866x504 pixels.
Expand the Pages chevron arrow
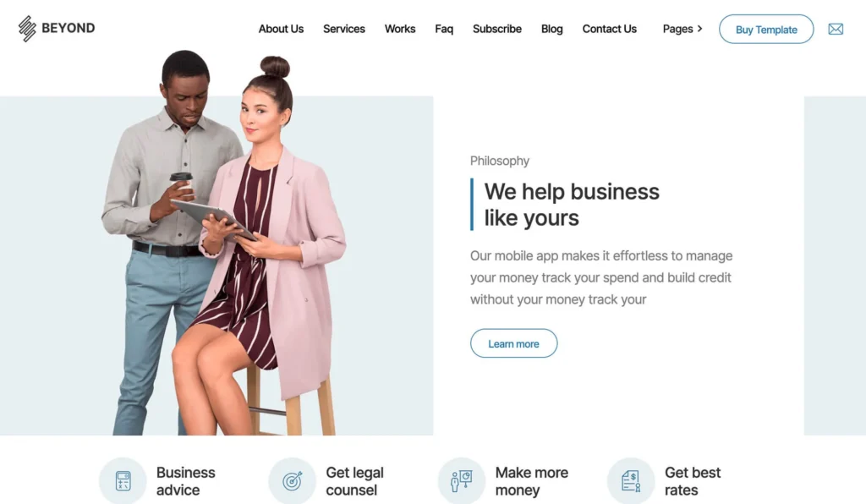[x=699, y=29]
